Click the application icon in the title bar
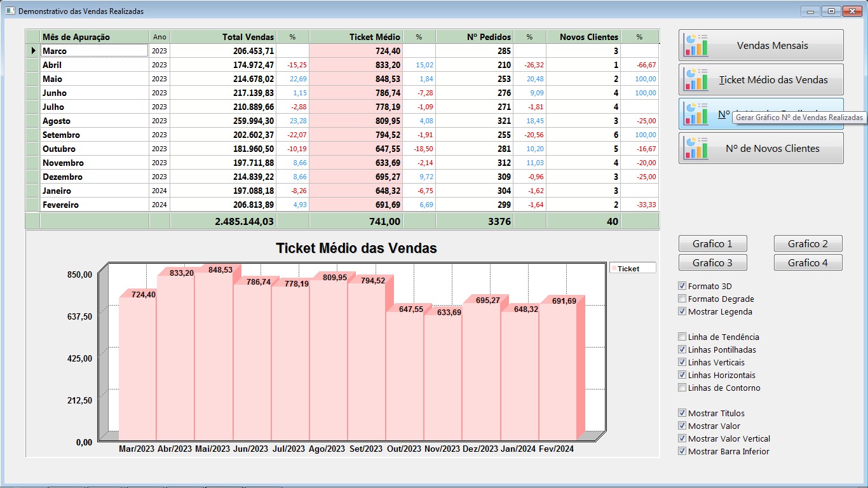This screenshot has height=488, width=868. (x=10, y=11)
